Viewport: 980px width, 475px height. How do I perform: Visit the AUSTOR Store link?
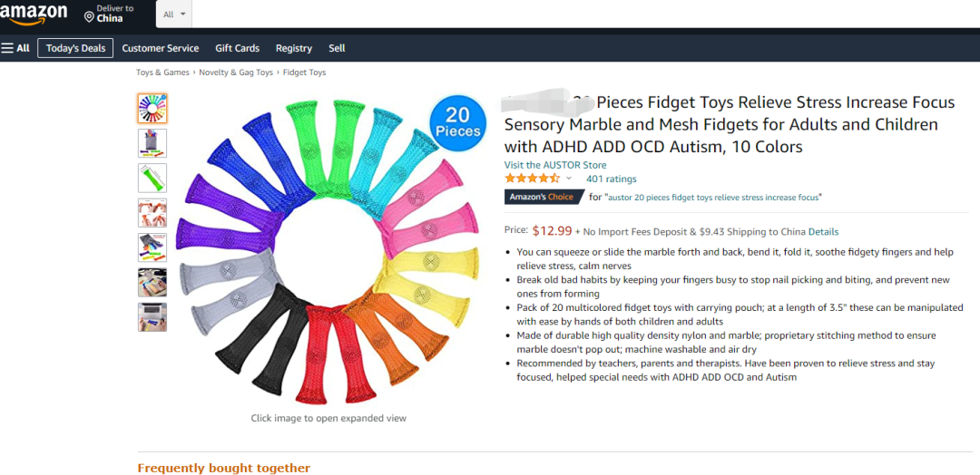point(555,165)
